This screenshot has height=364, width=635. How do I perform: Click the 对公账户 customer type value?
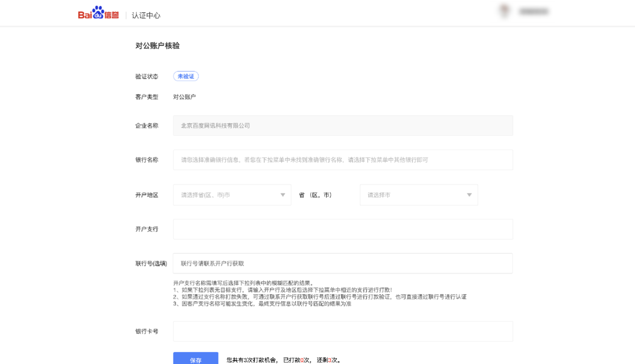coord(184,97)
